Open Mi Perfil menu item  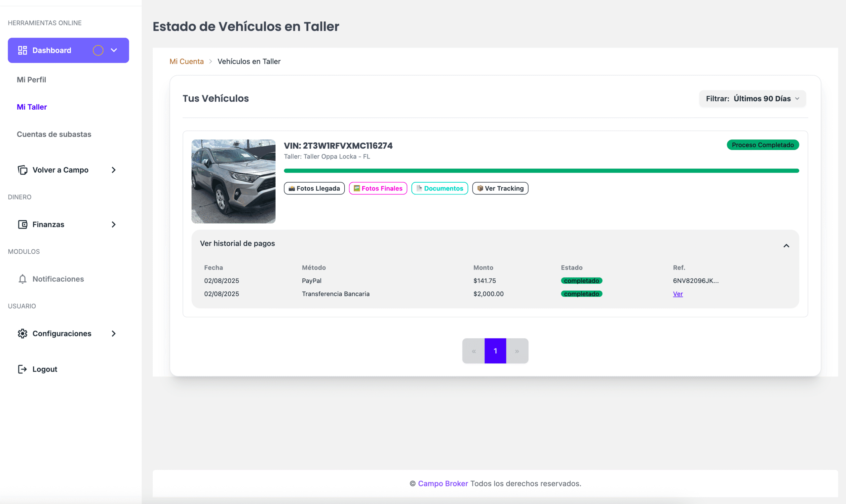tap(31, 80)
